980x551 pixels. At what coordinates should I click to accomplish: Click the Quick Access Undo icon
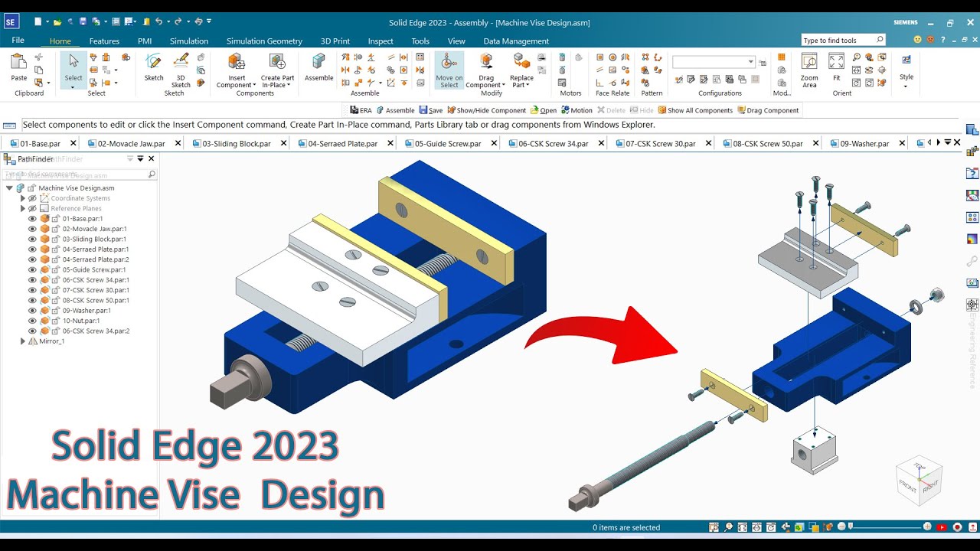pos(158,22)
